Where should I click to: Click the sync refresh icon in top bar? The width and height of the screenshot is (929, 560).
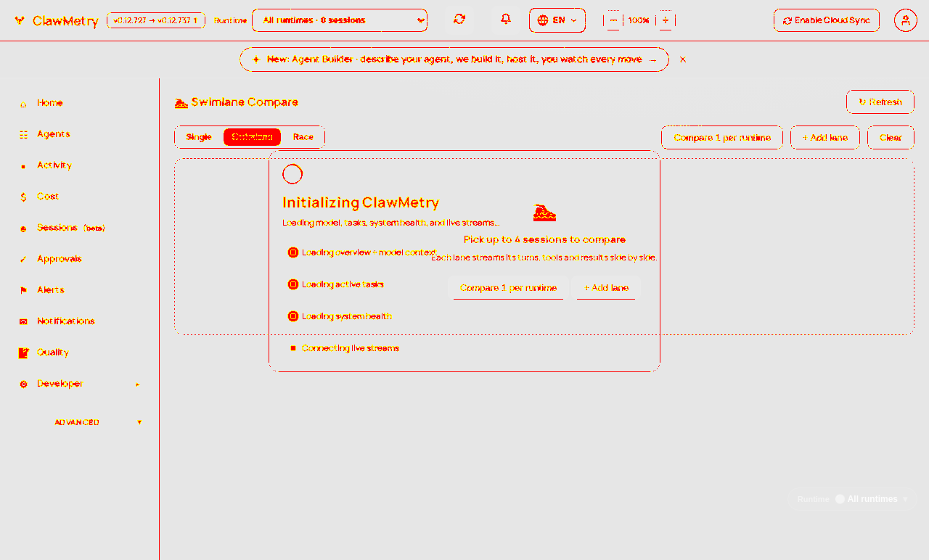(459, 20)
